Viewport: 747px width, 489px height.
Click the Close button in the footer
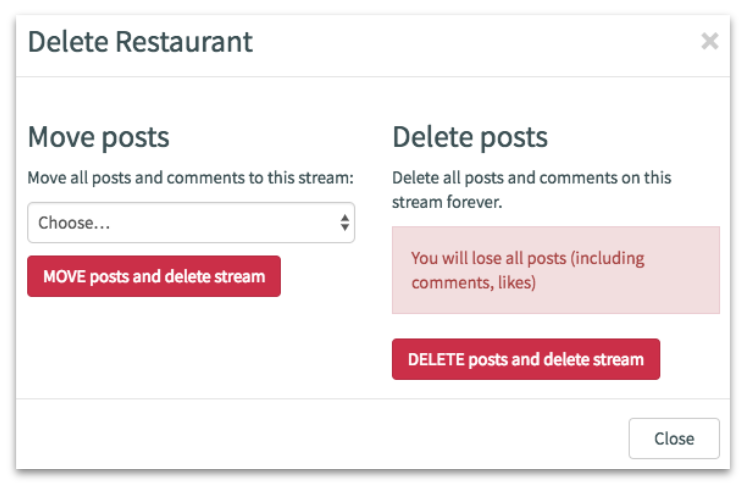673,438
